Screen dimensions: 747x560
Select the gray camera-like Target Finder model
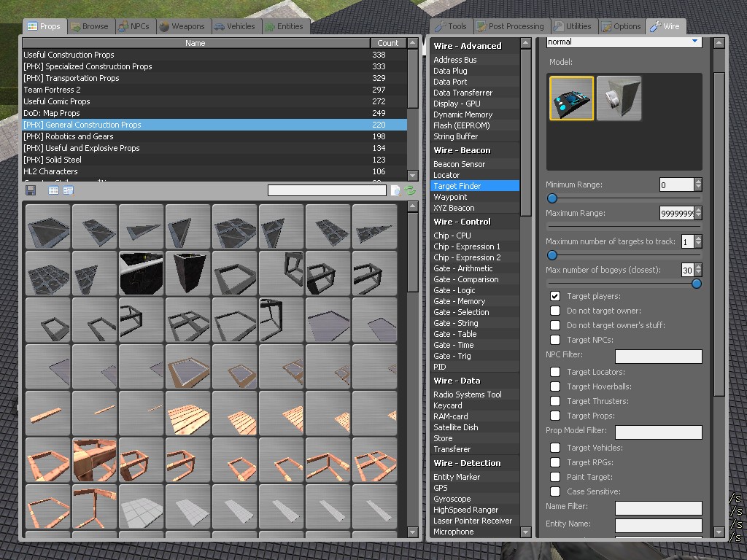tap(619, 98)
